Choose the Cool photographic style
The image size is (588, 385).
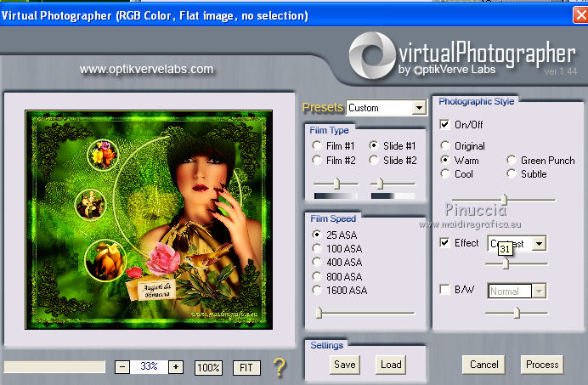[x=445, y=173]
